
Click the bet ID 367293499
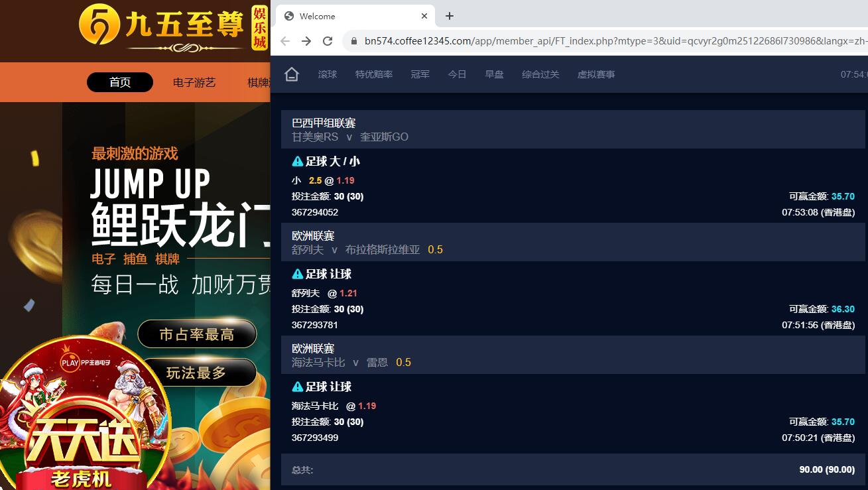[315, 438]
